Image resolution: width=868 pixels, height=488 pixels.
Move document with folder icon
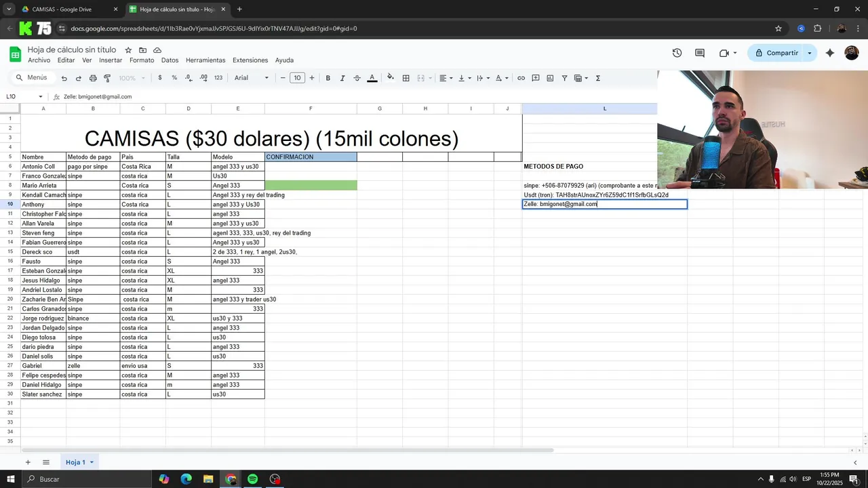click(x=143, y=50)
